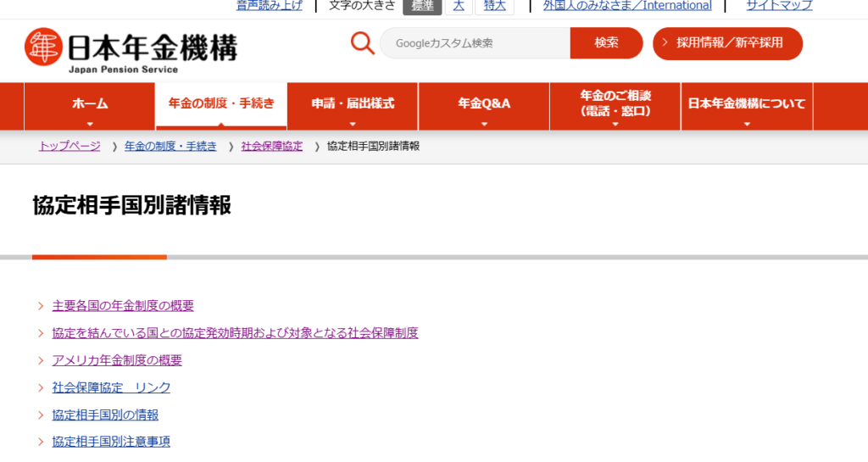Open 日本年金機構について navigation menu

(x=747, y=106)
